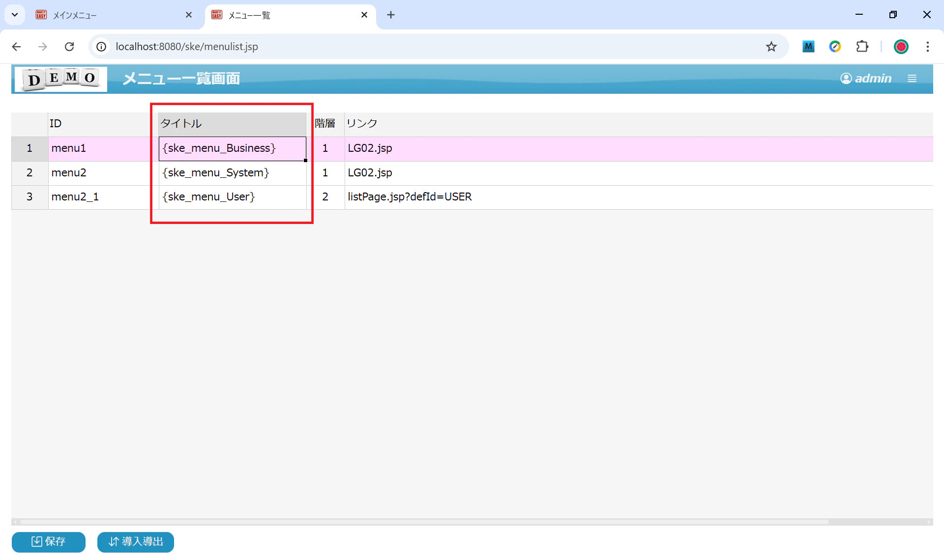
Task: Click the {ske_menu_User} title cell
Action: tap(232, 197)
